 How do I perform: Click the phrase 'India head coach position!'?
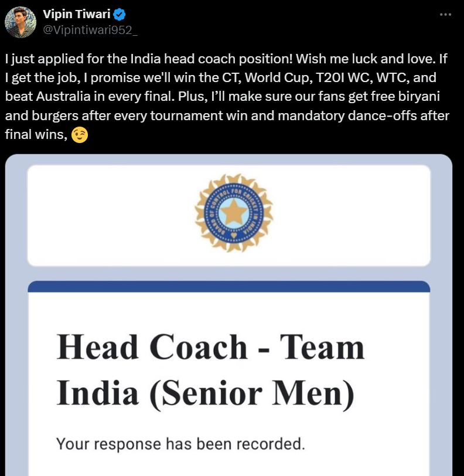pos(212,59)
